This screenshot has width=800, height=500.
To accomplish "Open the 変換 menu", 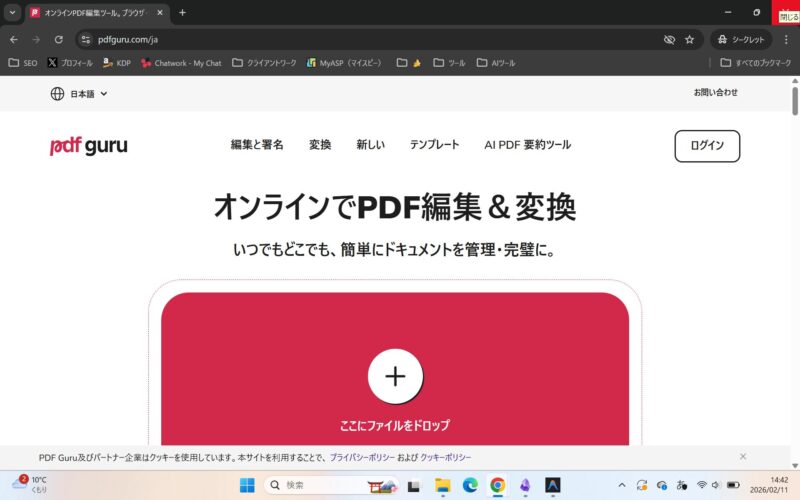I will pyautogui.click(x=320, y=145).
